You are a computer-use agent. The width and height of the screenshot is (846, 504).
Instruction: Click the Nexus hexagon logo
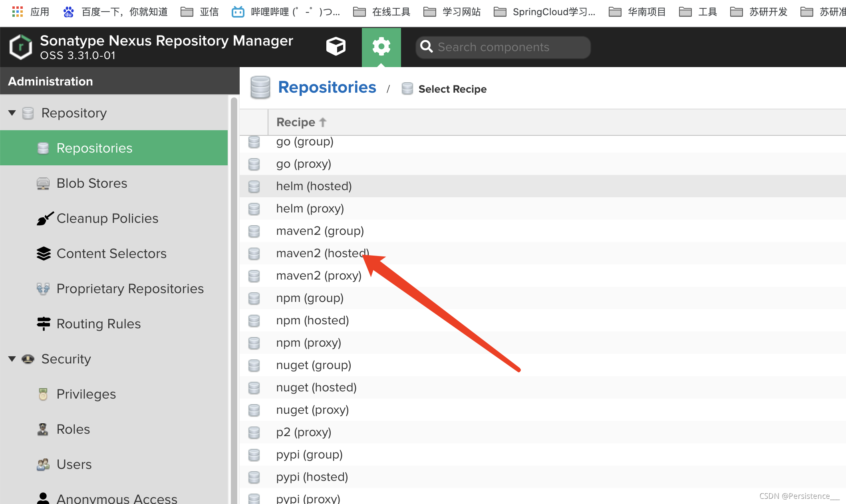(21, 47)
